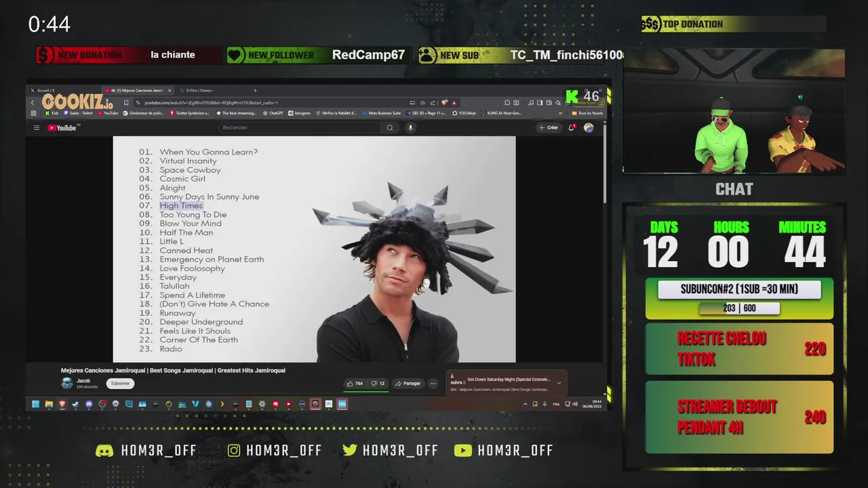Open Ideogram bookmark
The width and height of the screenshot is (868, 488).
pyautogui.click(x=299, y=113)
